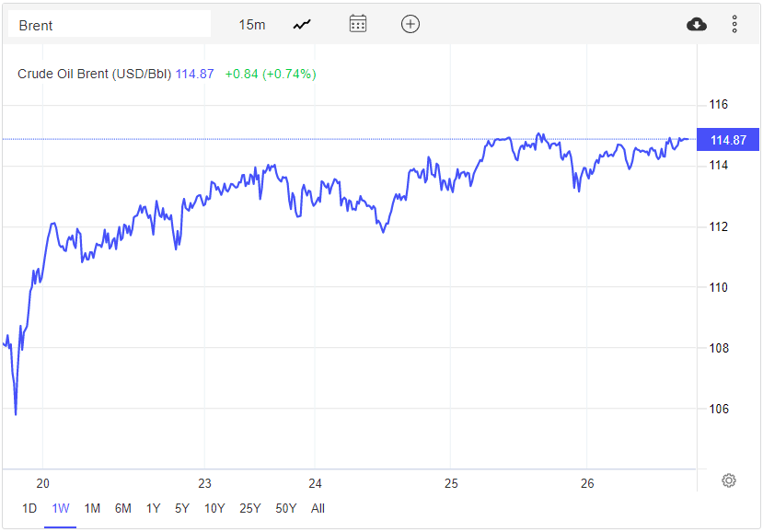Select the 1W time range

(61, 508)
